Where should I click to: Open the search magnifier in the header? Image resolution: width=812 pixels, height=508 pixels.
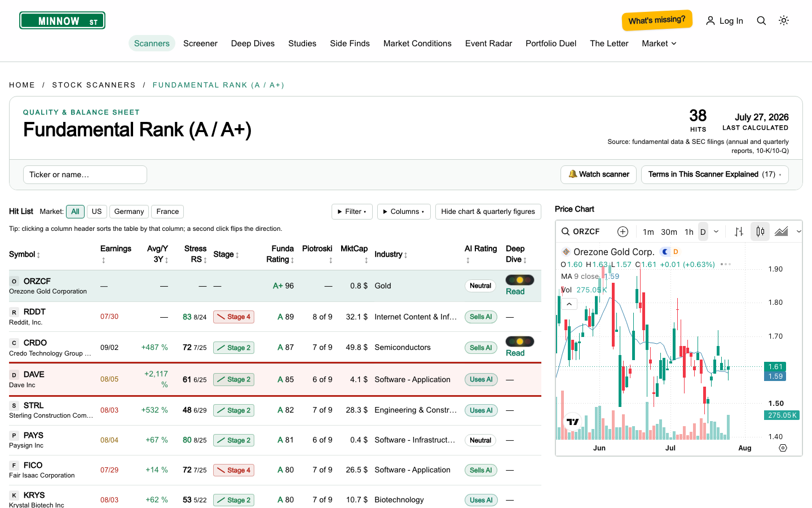click(761, 21)
